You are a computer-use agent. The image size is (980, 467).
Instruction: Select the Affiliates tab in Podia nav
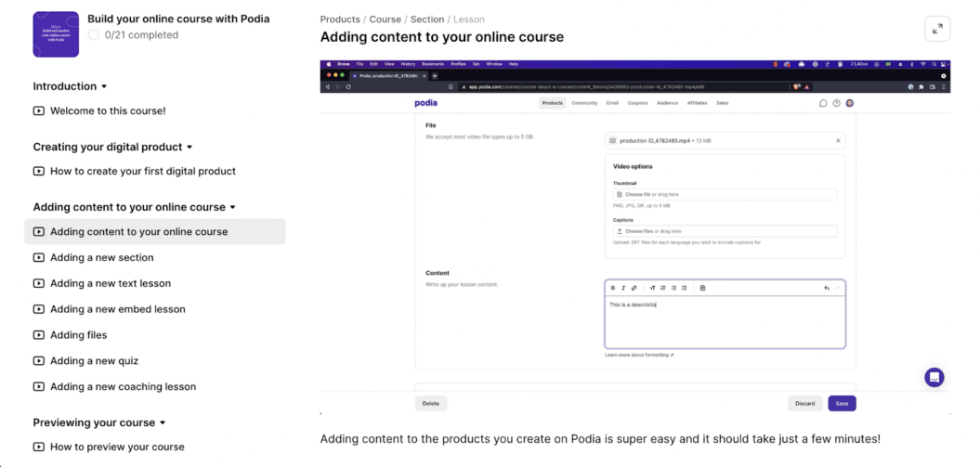[697, 103]
